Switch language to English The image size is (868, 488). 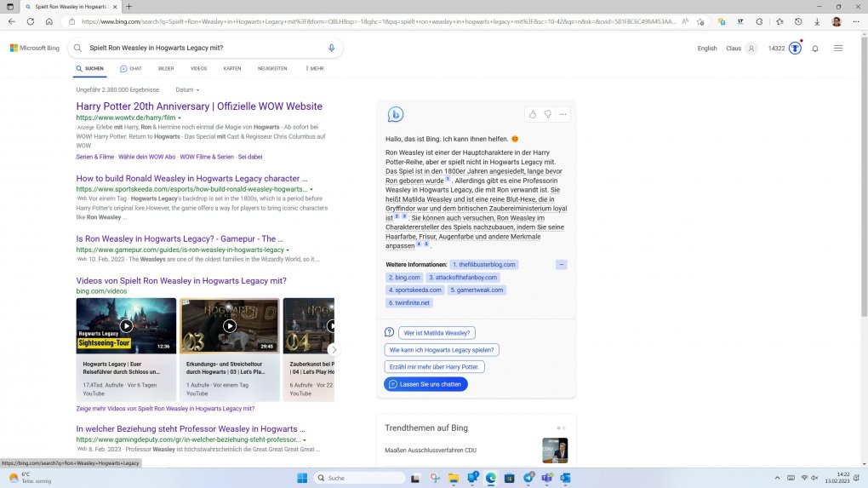pyautogui.click(x=707, y=49)
